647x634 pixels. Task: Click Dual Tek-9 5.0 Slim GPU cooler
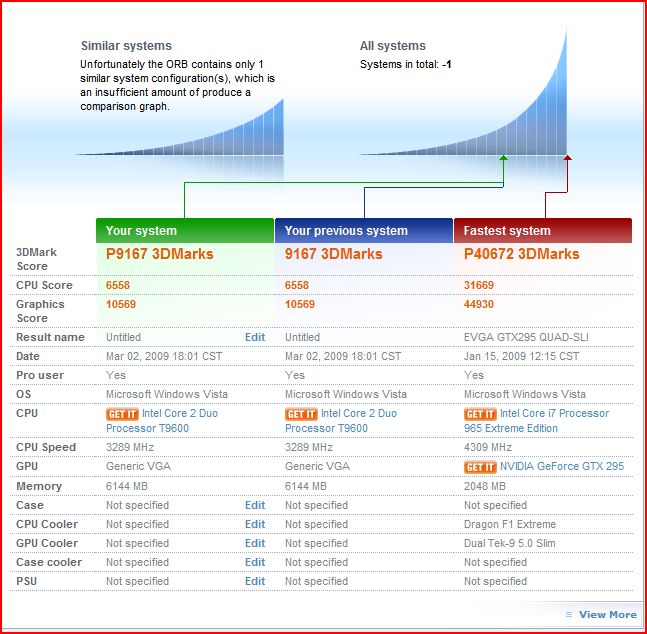pos(509,543)
